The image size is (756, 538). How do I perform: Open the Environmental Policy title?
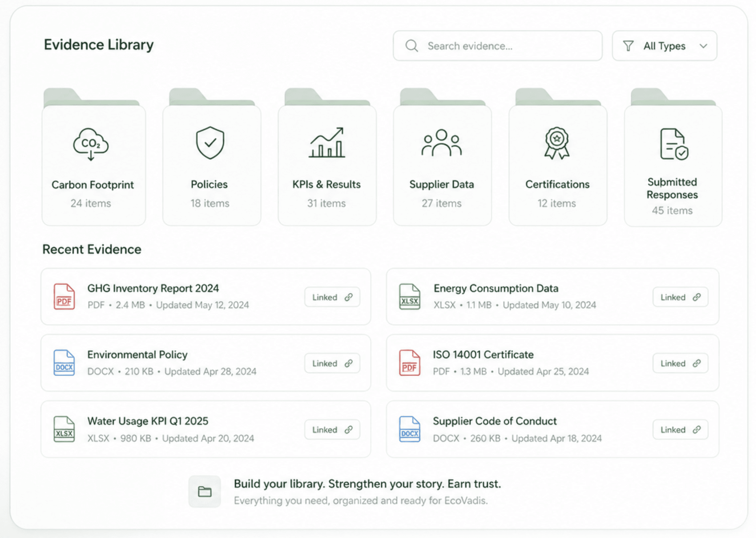pyautogui.click(x=137, y=355)
